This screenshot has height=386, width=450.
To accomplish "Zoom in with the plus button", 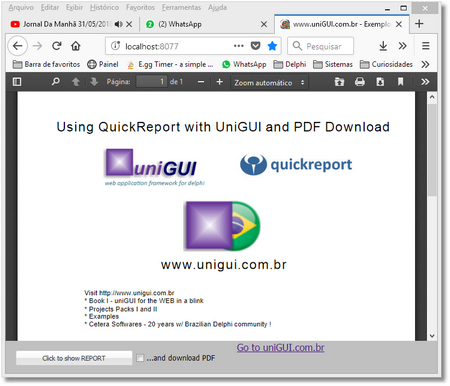I will [219, 82].
